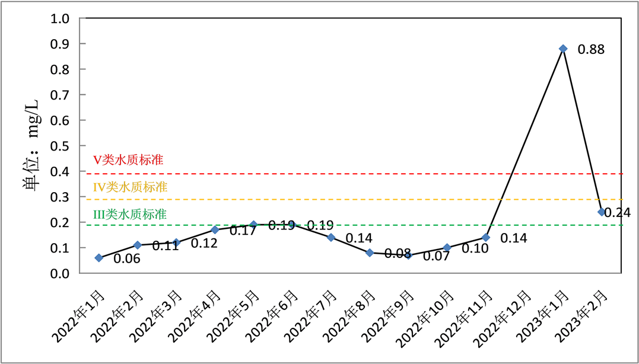Click the green III类水质标准 label
The image size is (639, 364).
(x=130, y=214)
